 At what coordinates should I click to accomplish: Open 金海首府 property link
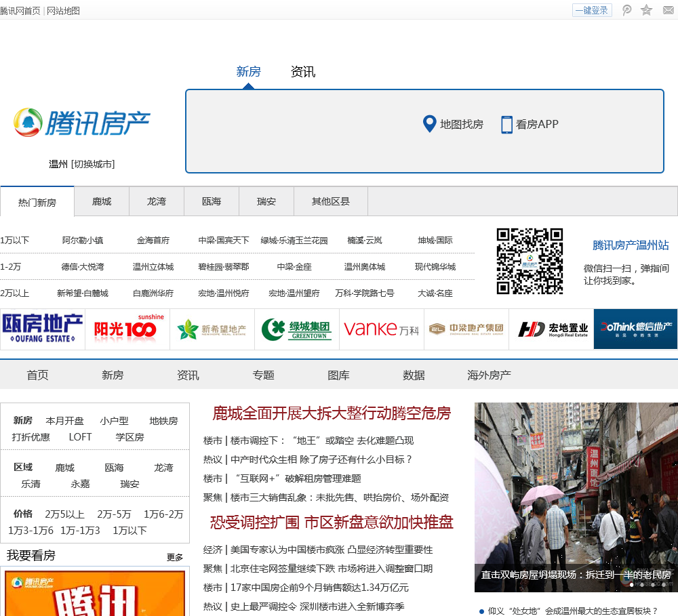(x=153, y=241)
